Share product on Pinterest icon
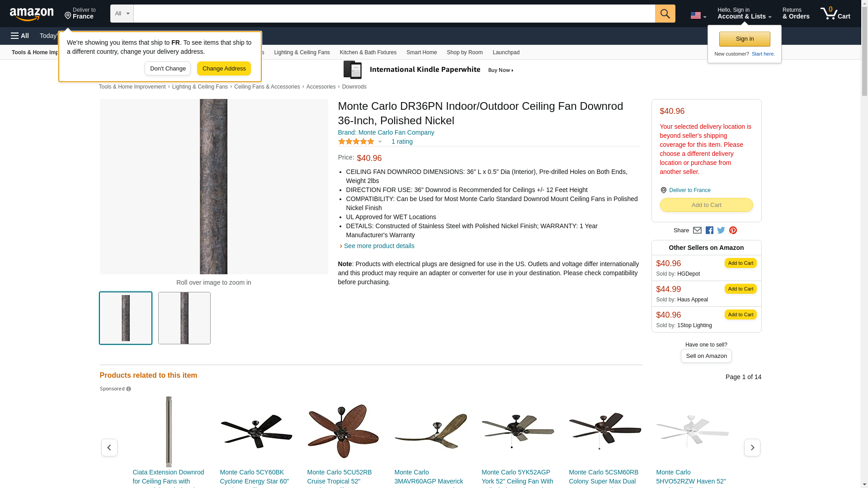Screen dimensions: 868x488 (733, 230)
